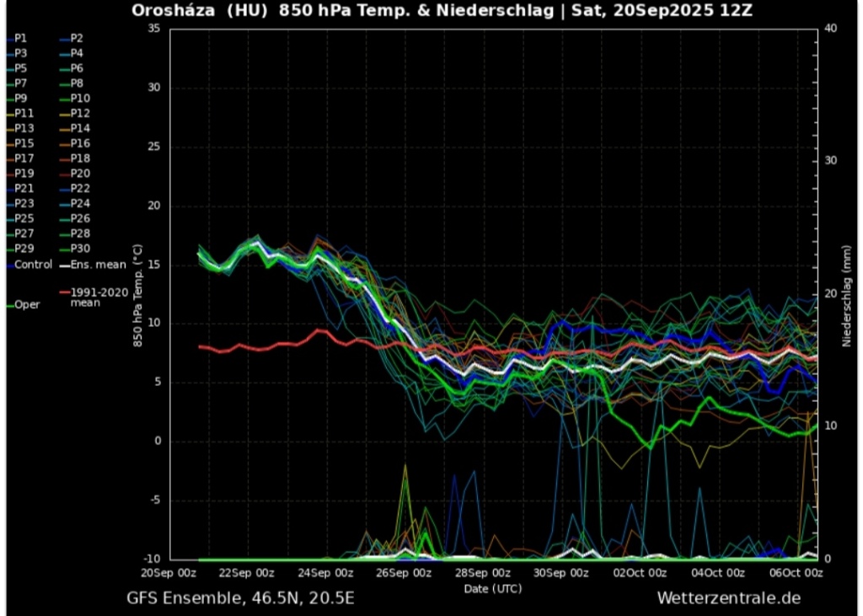
Task: Select the 02Oct 00z date marker
Action: (x=640, y=573)
